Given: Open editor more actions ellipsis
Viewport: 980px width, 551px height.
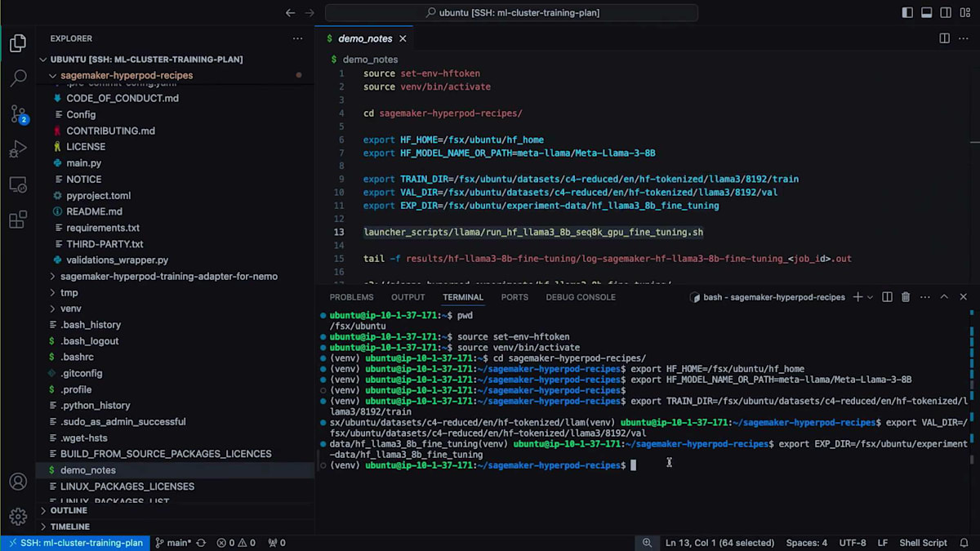Looking at the screenshot, I should pos(964,38).
